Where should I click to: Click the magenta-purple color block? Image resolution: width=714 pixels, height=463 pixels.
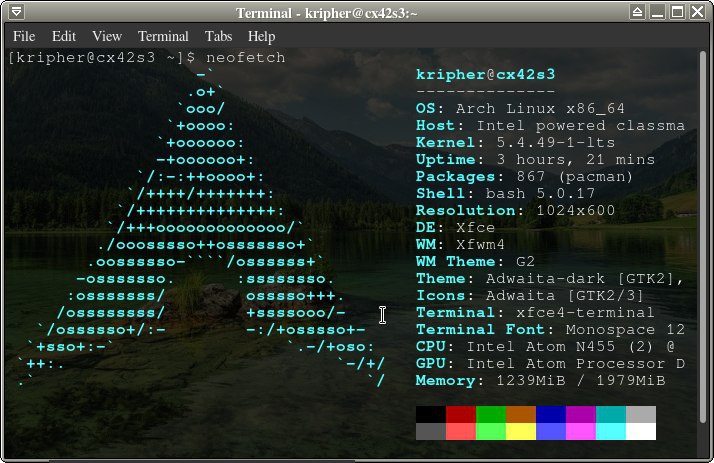[x=581, y=415]
